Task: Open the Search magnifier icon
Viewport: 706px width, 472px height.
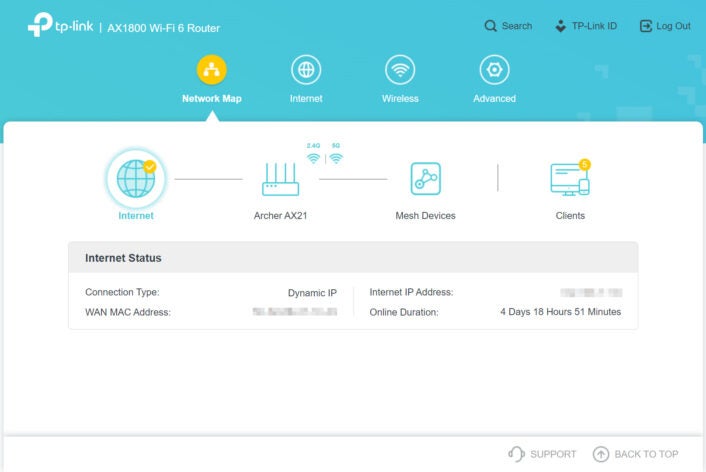Action: tap(490, 26)
